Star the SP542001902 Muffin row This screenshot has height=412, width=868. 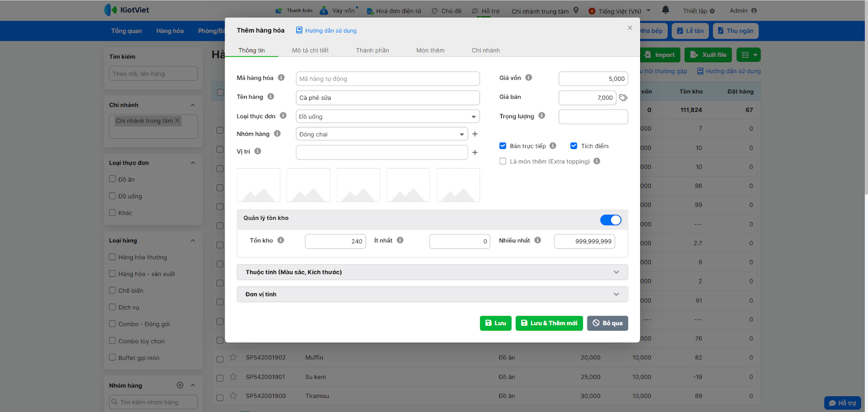[233, 357]
